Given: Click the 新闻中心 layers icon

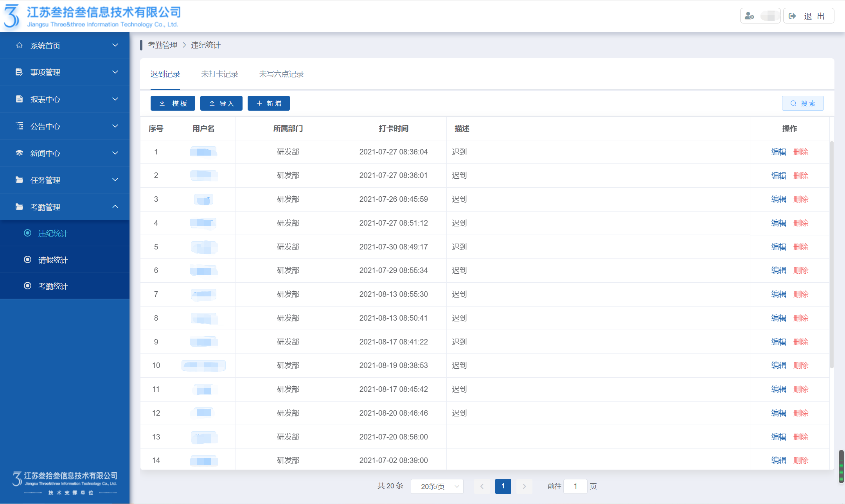Looking at the screenshot, I should pos(19,153).
